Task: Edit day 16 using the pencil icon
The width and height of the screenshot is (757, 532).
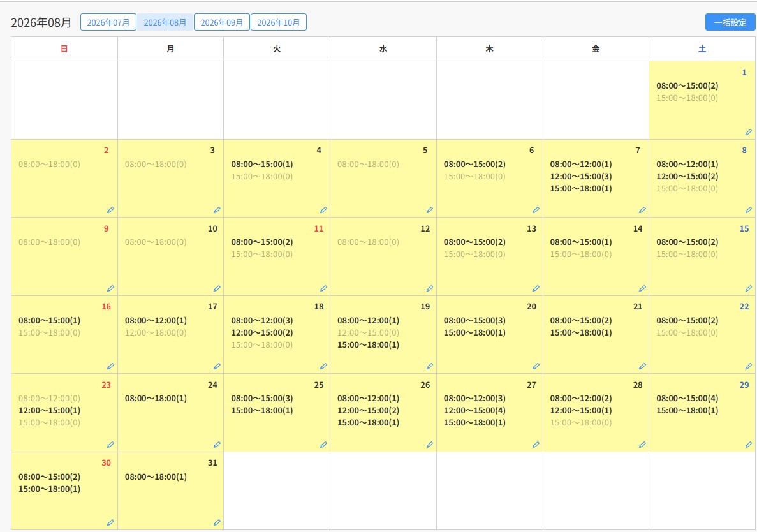Action: click(110, 366)
